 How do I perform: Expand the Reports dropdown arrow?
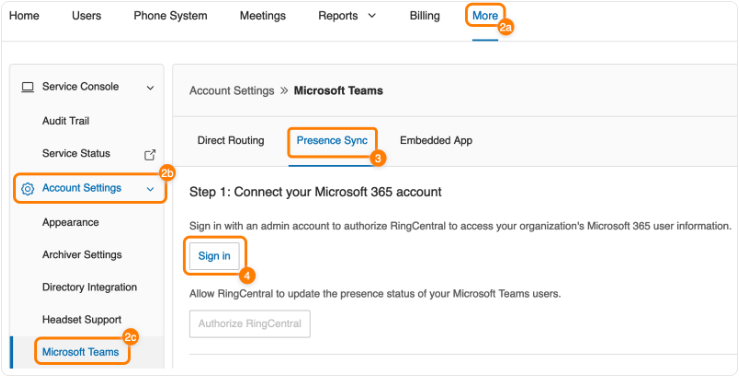point(372,16)
